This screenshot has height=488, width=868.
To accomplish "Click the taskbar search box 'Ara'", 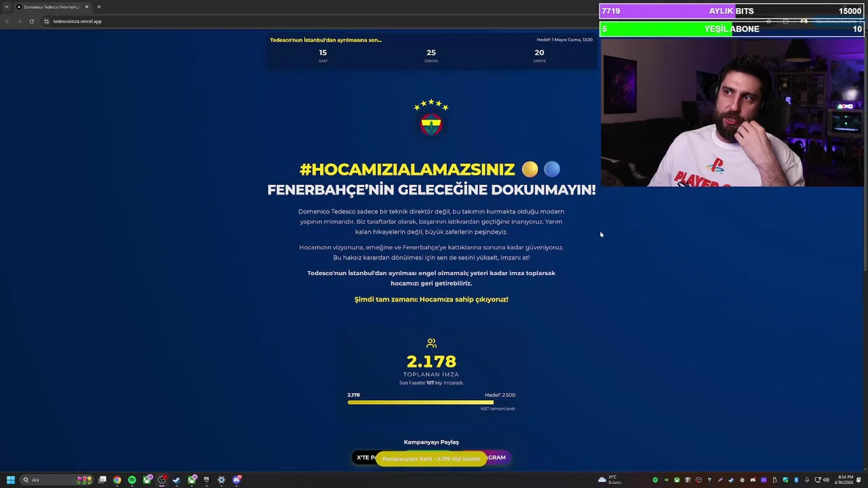I will pyautogui.click(x=57, y=480).
